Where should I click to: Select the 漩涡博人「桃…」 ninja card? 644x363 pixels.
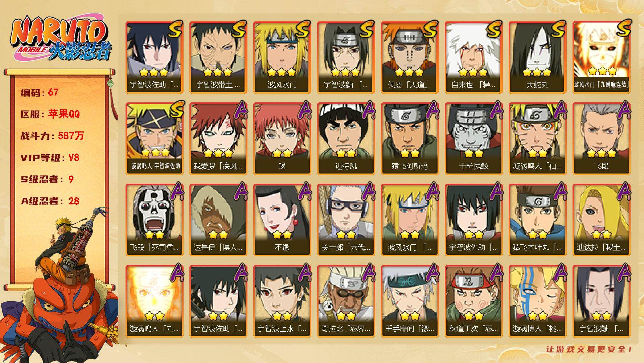coord(537,301)
